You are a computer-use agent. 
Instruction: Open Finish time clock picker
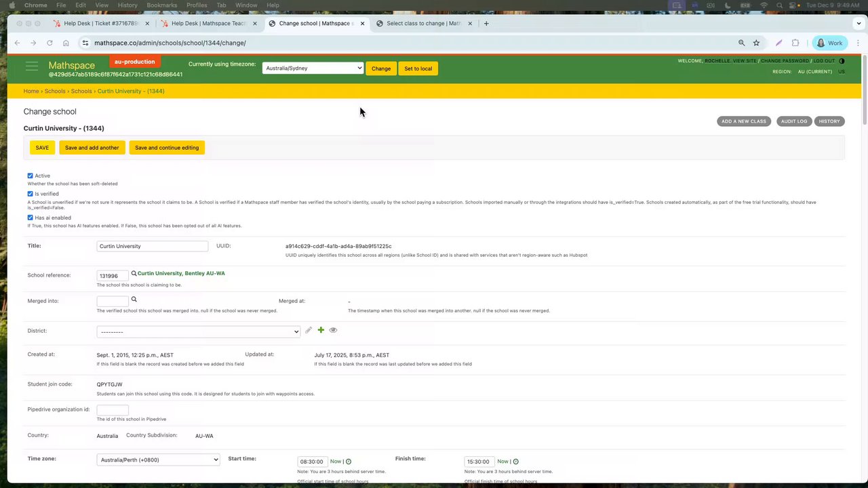(515, 462)
